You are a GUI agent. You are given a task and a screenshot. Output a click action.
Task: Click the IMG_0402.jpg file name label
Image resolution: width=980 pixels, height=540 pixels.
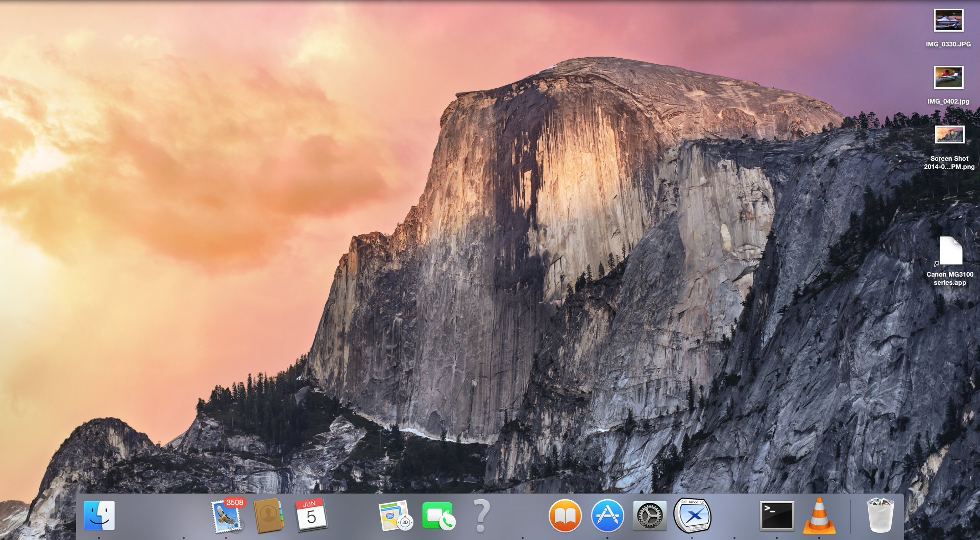948,102
